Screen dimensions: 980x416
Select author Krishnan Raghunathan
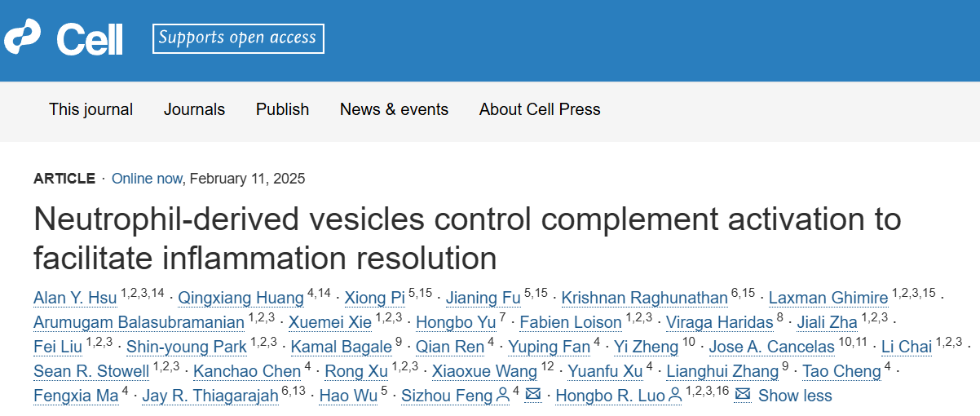click(644, 298)
